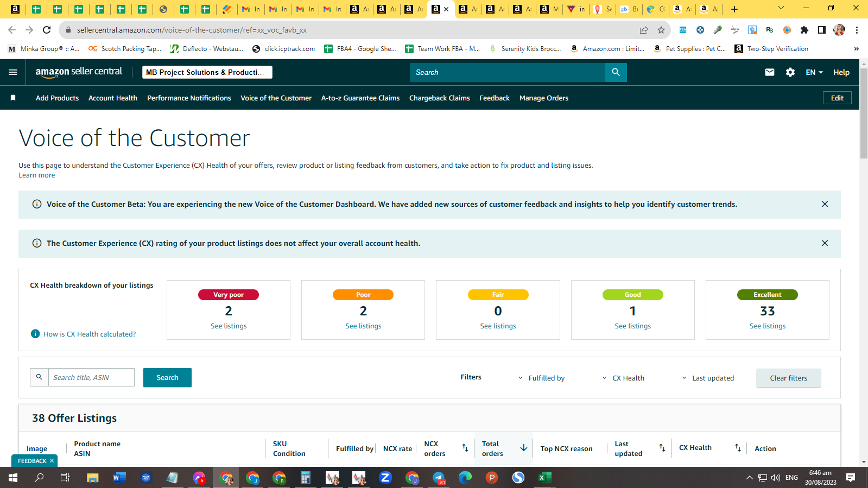Sort by CX Health column arrows

(x=738, y=448)
